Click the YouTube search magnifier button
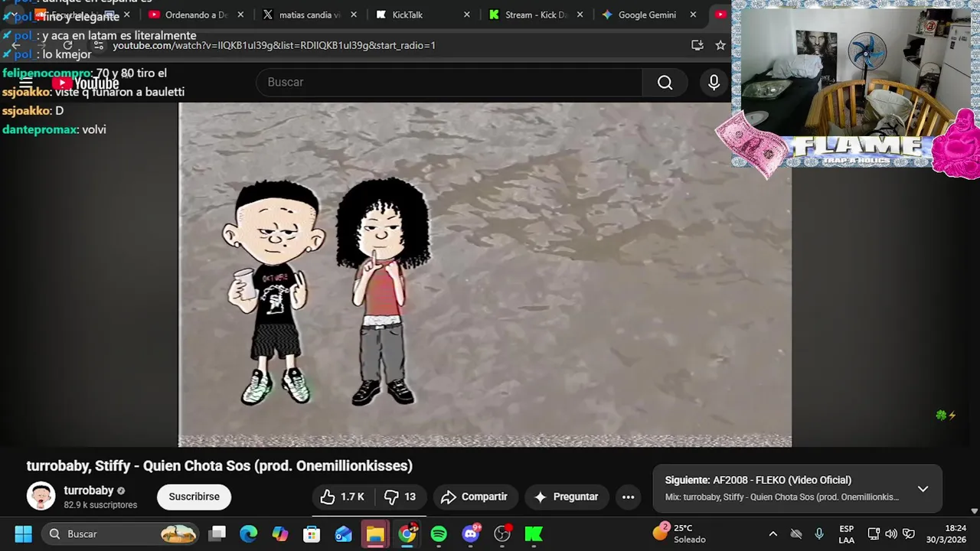980x551 pixels. coord(665,83)
